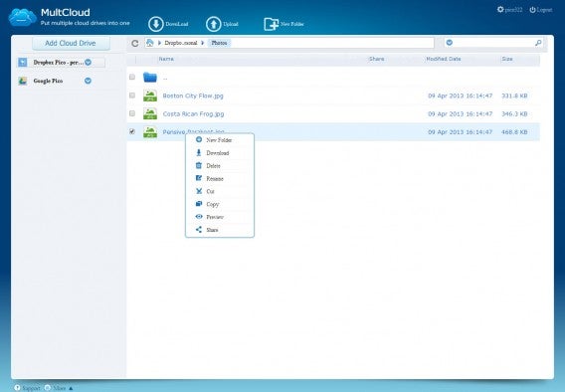565x392 pixels.
Task: Sort by the Modified Date column header
Action: [x=444, y=59]
